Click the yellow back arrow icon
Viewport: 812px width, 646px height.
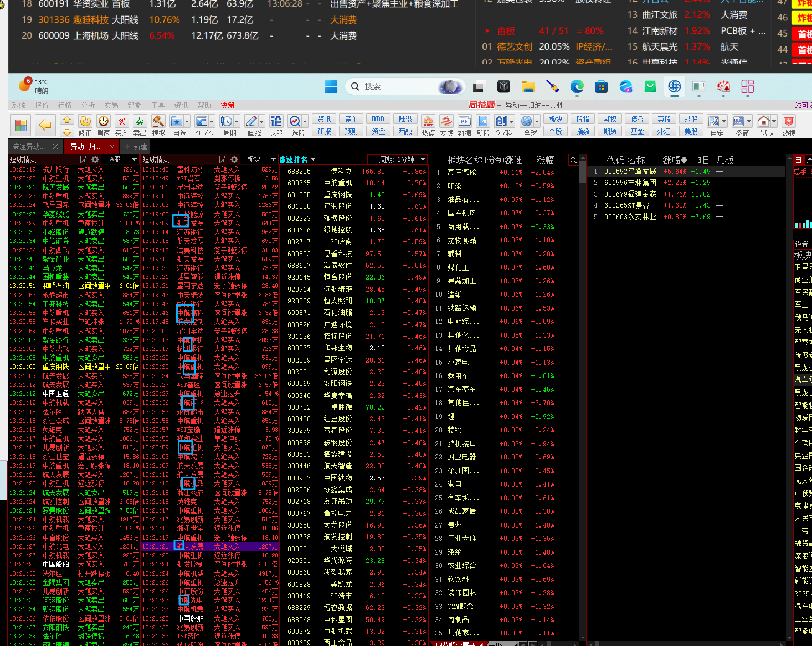click(x=45, y=125)
